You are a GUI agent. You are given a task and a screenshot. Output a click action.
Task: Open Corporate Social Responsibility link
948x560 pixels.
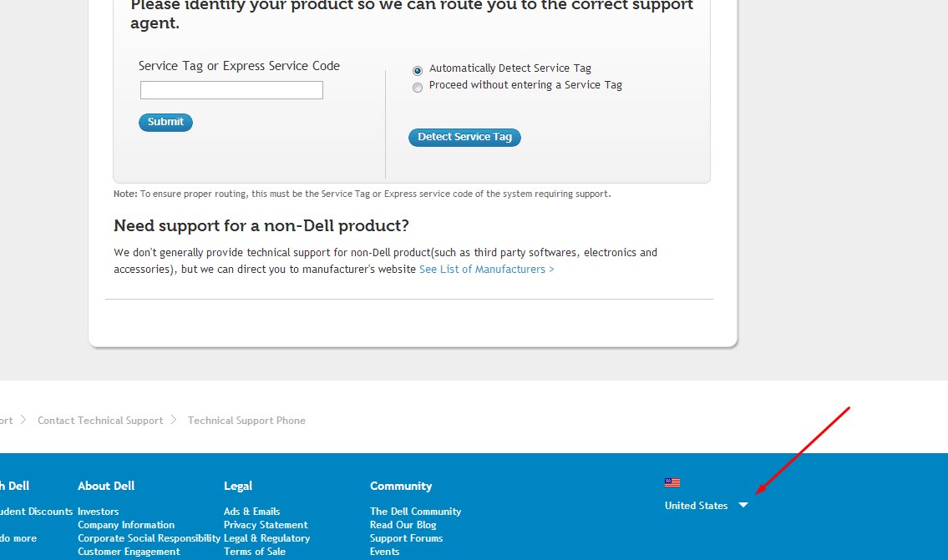pyautogui.click(x=149, y=538)
